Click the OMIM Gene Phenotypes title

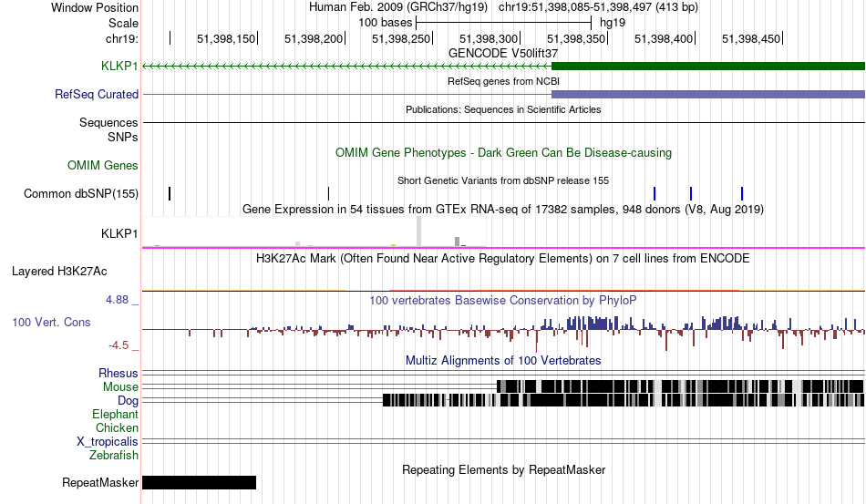click(504, 153)
